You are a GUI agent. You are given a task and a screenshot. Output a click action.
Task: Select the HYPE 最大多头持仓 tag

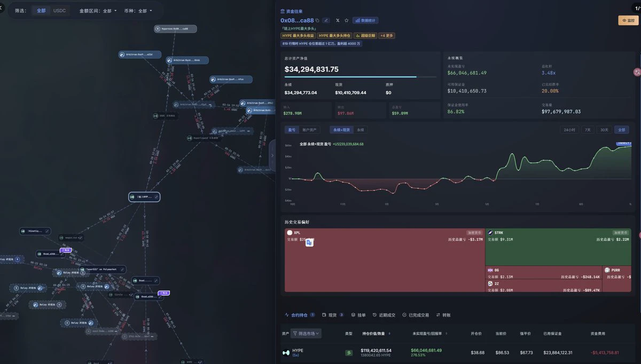pos(335,36)
